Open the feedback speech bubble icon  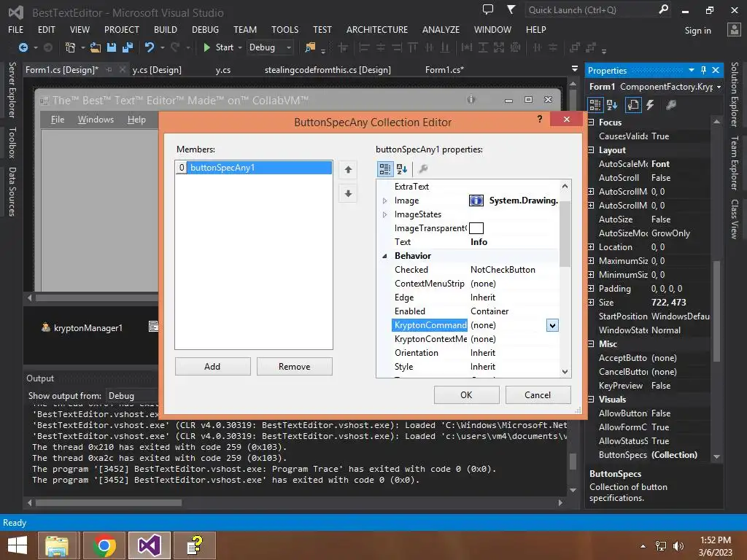coord(488,9)
